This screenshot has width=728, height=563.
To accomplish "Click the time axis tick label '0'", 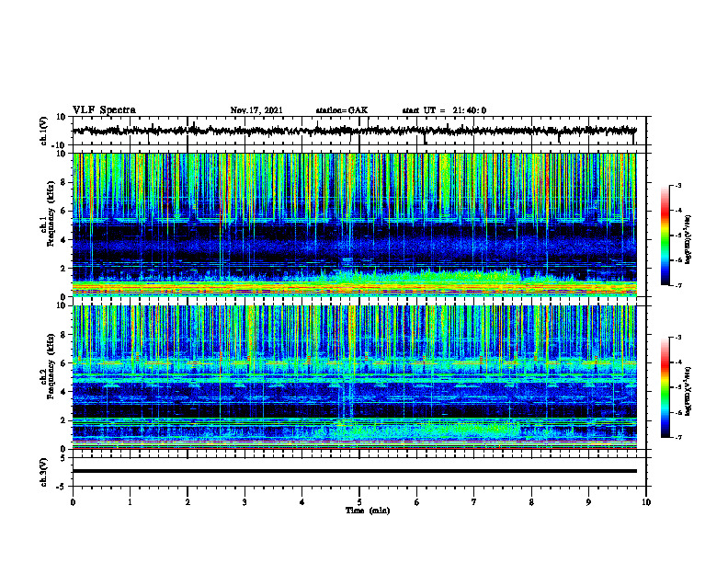I will 73,502.
